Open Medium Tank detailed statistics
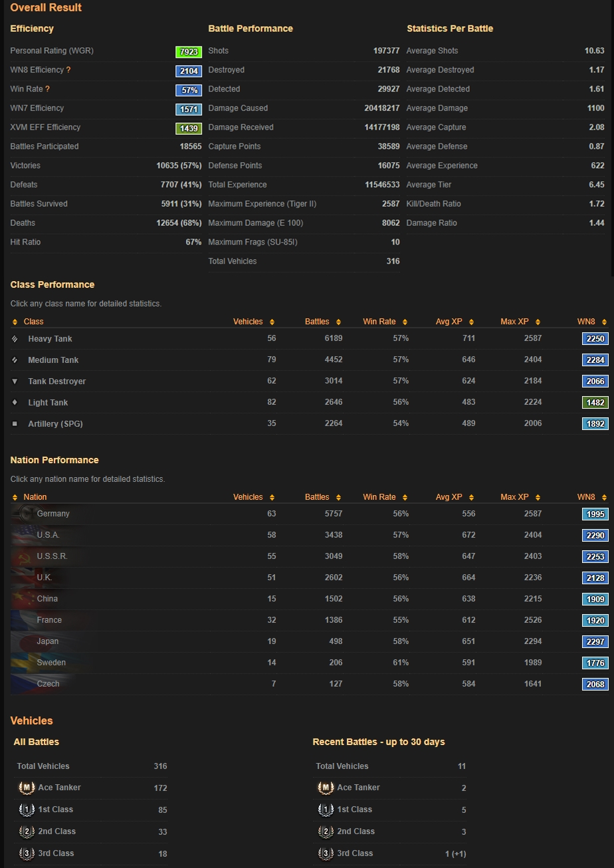This screenshot has height=868, width=614. click(x=53, y=360)
